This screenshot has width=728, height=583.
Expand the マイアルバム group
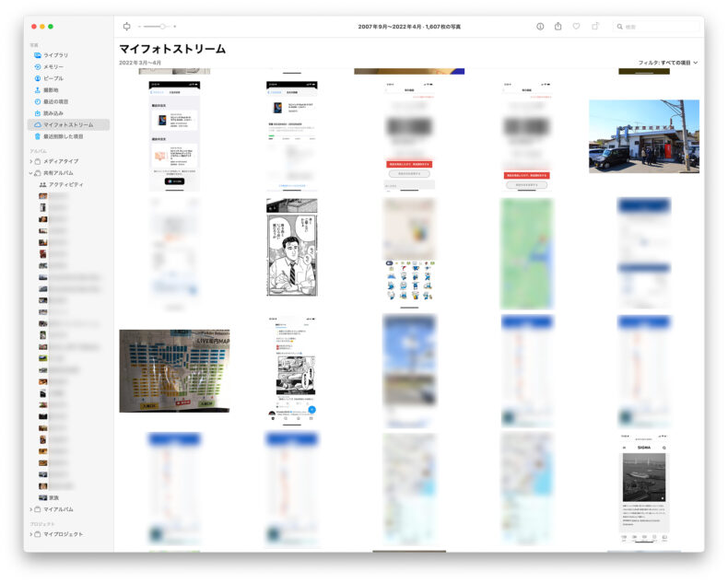(x=30, y=509)
